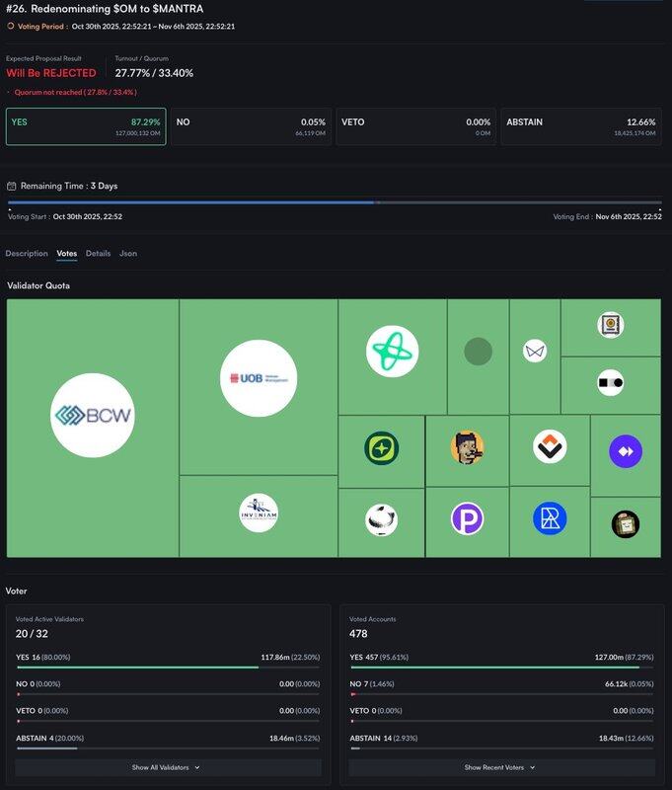
Task: Select the pixel-art avatar validator icon
Action: point(467,447)
